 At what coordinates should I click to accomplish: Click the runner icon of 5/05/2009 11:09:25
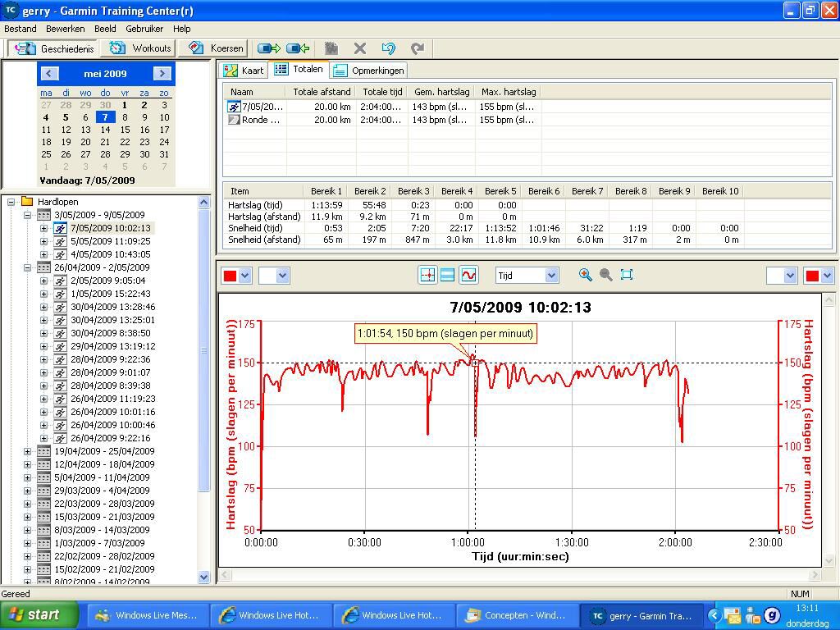[60, 242]
